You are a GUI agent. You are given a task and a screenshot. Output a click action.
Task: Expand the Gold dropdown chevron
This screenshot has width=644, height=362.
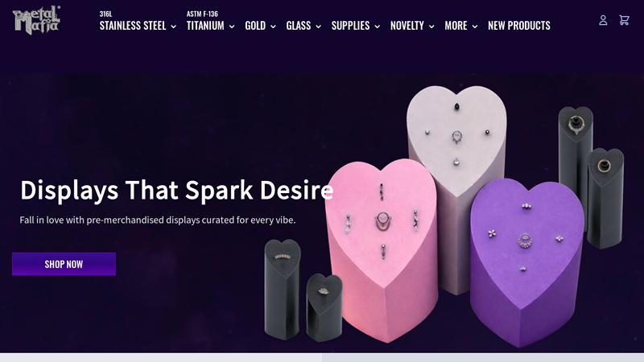coord(273,27)
